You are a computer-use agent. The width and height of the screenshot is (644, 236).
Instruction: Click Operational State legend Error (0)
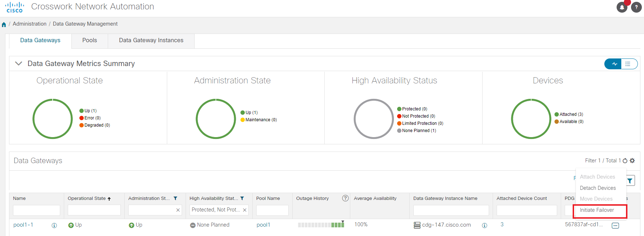point(90,118)
